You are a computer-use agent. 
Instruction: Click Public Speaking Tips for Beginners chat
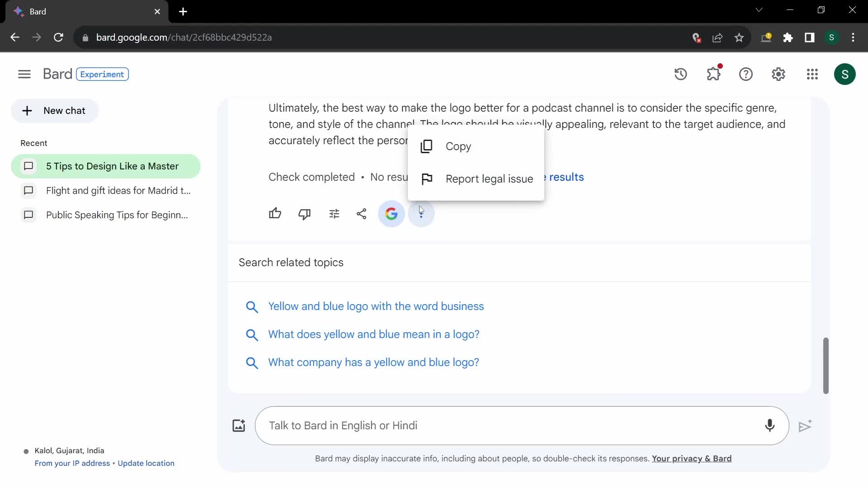tap(117, 215)
